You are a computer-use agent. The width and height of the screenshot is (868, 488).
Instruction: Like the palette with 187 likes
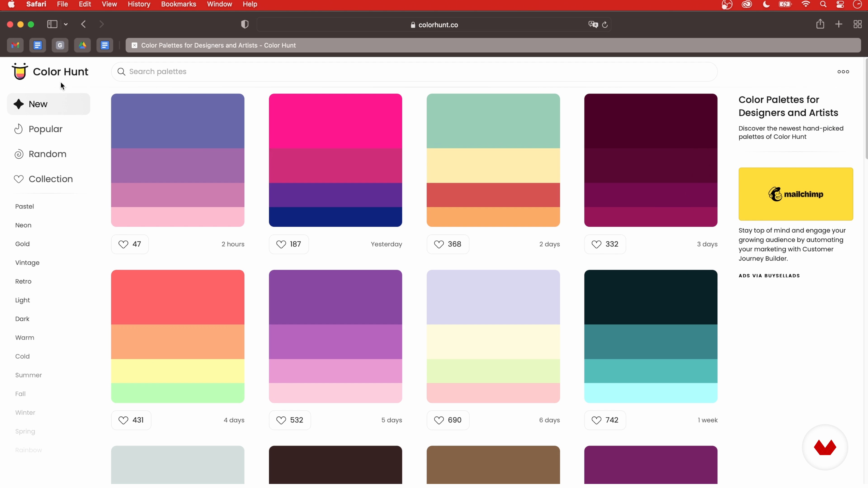pos(289,244)
